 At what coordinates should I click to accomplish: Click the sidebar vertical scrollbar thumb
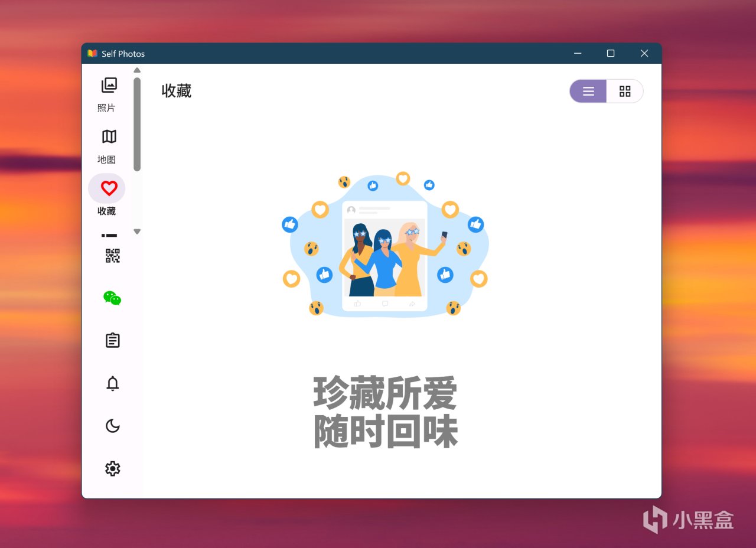[137, 124]
